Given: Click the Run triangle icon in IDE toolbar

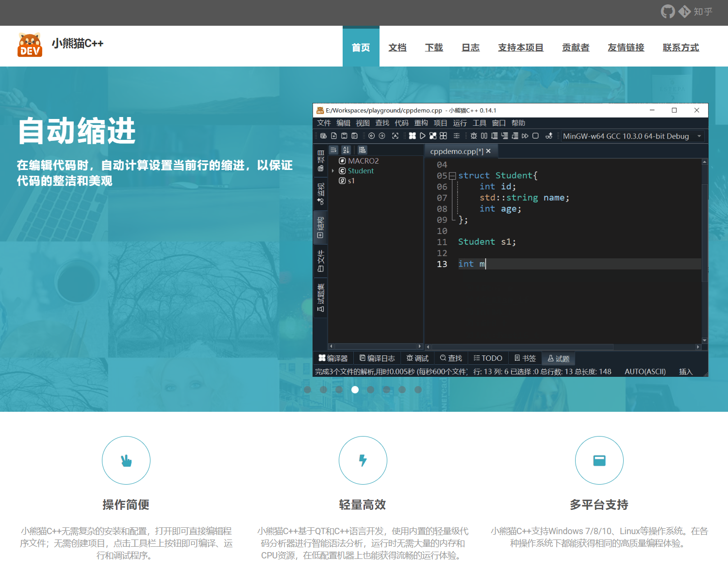Looking at the screenshot, I should (423, 136).
